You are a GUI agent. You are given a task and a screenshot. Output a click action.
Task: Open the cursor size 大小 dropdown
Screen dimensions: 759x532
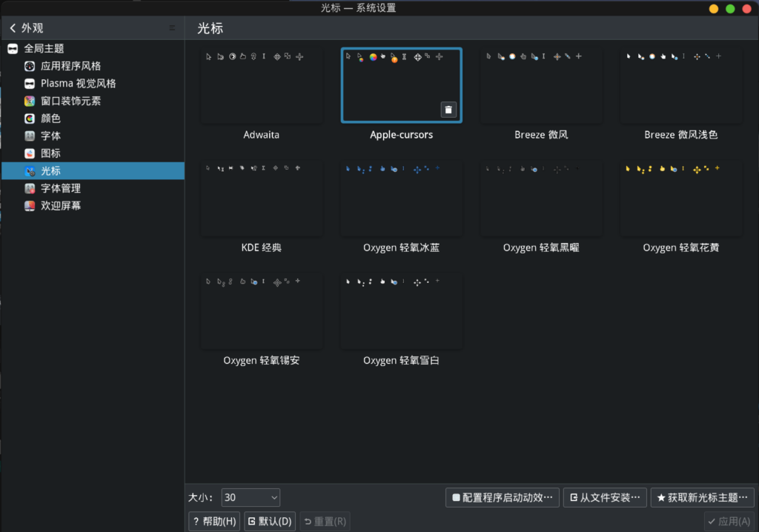[x=251, y=497]
